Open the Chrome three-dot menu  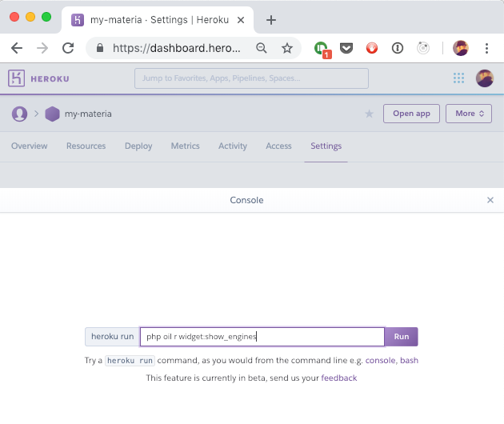click(x=486, y=48)
